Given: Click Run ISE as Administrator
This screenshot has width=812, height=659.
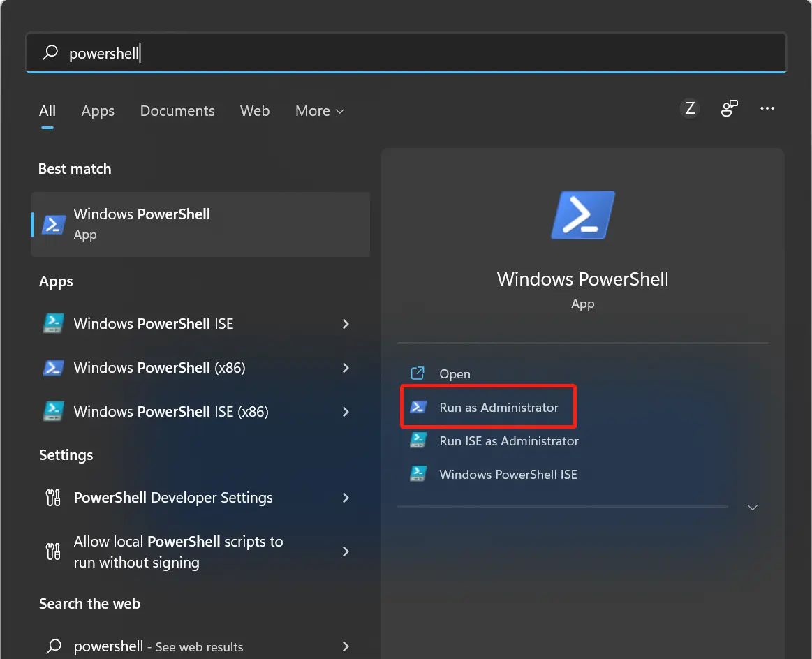Looking at the screenshot, I should (x=508, y=440).
